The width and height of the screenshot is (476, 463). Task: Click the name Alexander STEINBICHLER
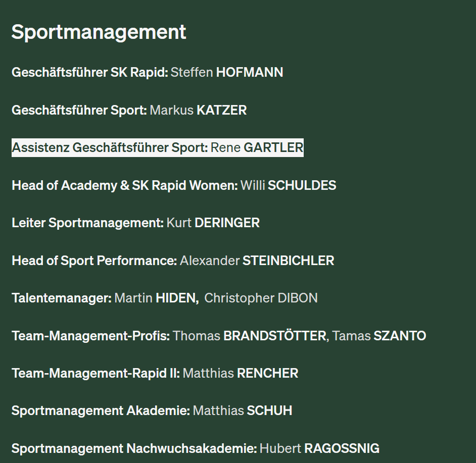coord(257,261)
